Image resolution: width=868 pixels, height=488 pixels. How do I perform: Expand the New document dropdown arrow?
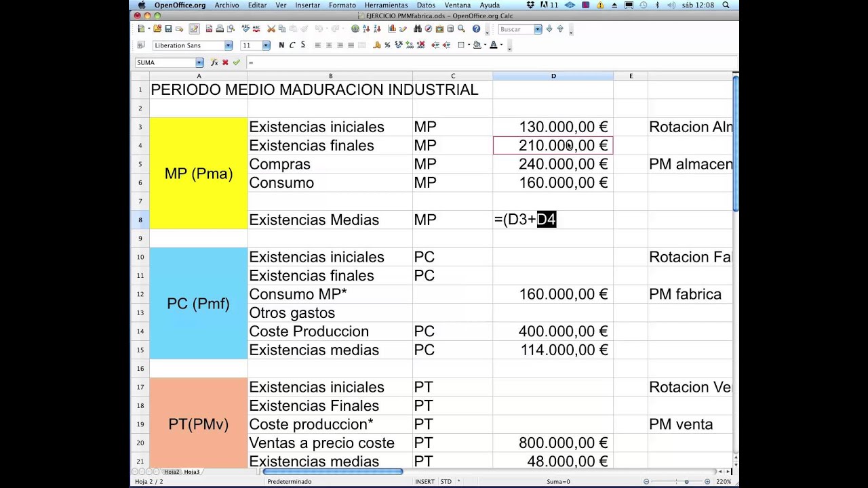(x=149, y=29)
